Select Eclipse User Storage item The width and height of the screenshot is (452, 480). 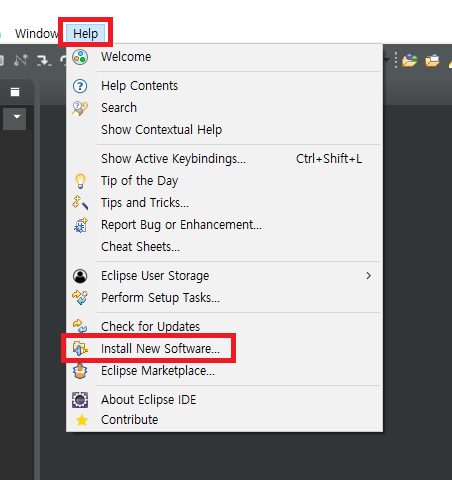pyautogui.click(x=224, y=276)
